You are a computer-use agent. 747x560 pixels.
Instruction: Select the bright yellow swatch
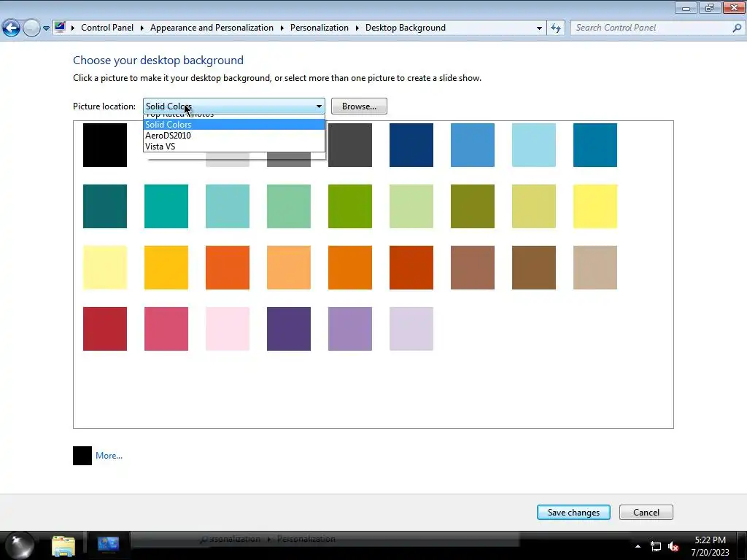595,206
